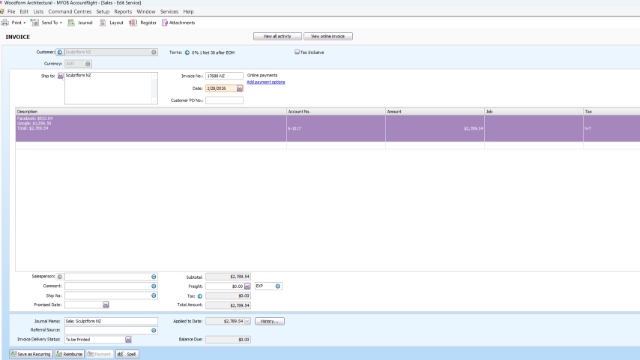640x360 pixels.
Task: Click the Description column header
Action: pyautogui.click(x=151, y=111)
